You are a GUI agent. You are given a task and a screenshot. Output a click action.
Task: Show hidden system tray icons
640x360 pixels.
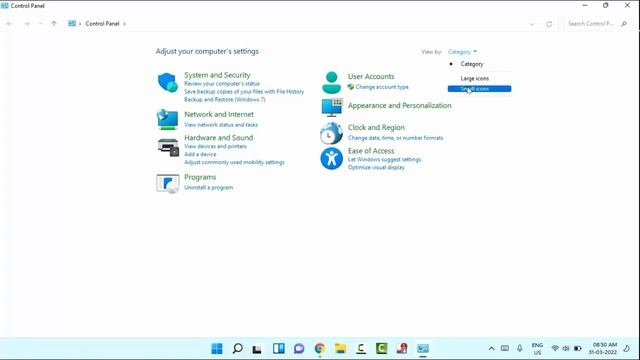(x=491, y=349)
